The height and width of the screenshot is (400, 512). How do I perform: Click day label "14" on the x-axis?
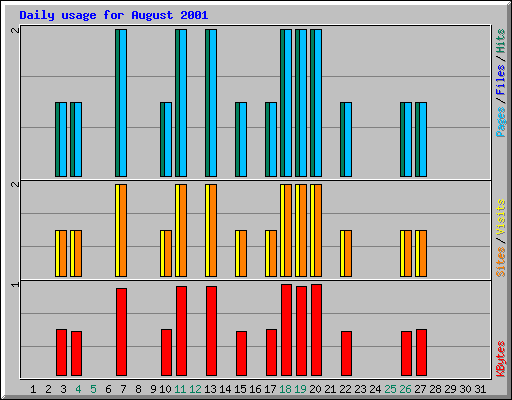(x=225, y=389)
